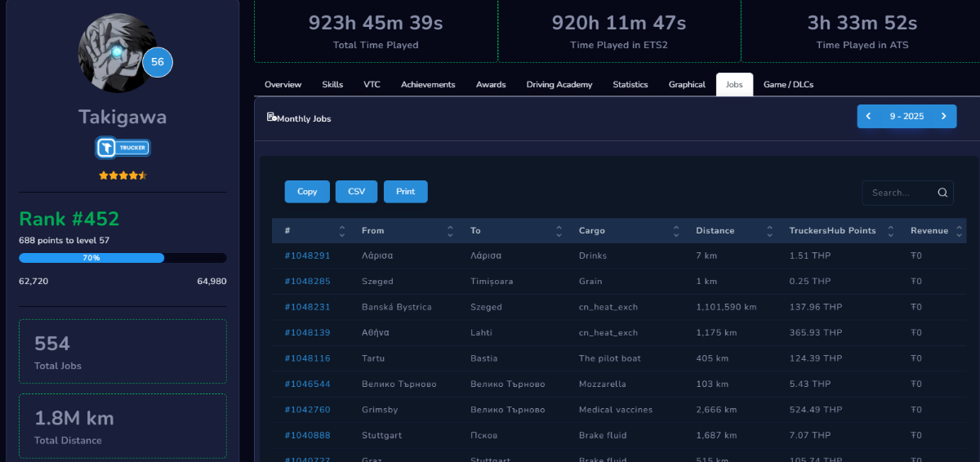Sort jobs by the From column

[x=450, y=231]
